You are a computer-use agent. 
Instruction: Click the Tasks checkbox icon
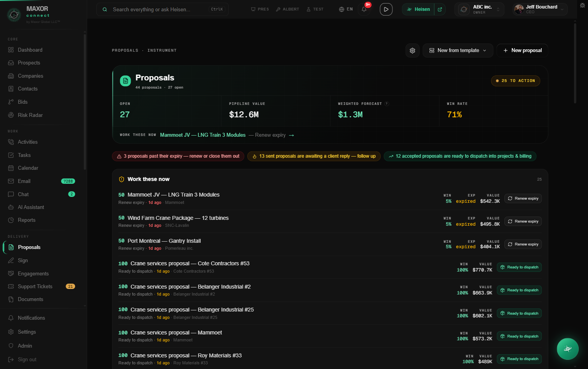tap(11, 155)
